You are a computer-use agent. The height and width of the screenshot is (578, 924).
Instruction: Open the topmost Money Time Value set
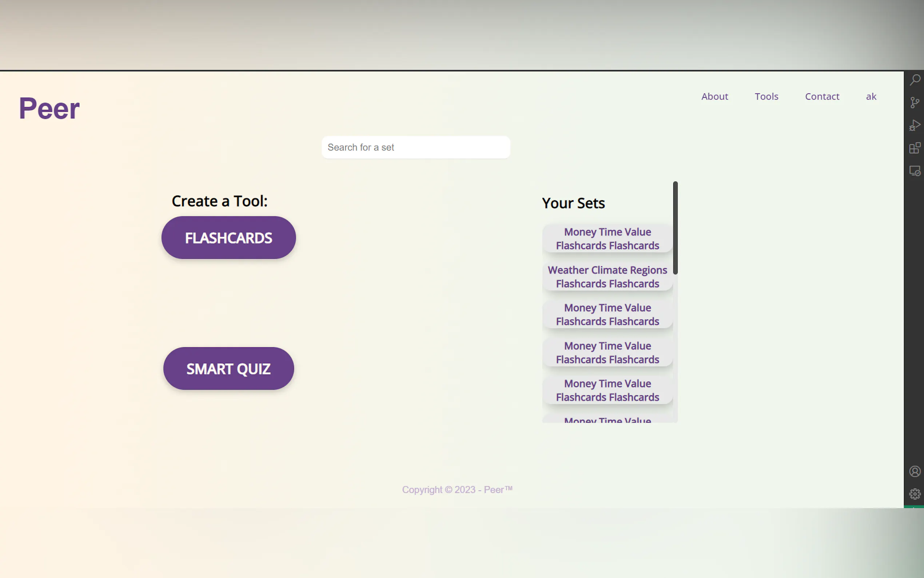(607, 238)
